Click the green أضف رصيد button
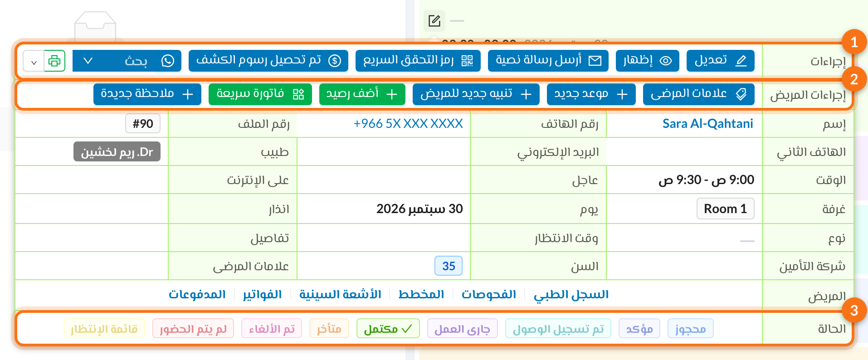Viewport: 868px width, 360px height. pyautogui.click(x=362, y=94)
